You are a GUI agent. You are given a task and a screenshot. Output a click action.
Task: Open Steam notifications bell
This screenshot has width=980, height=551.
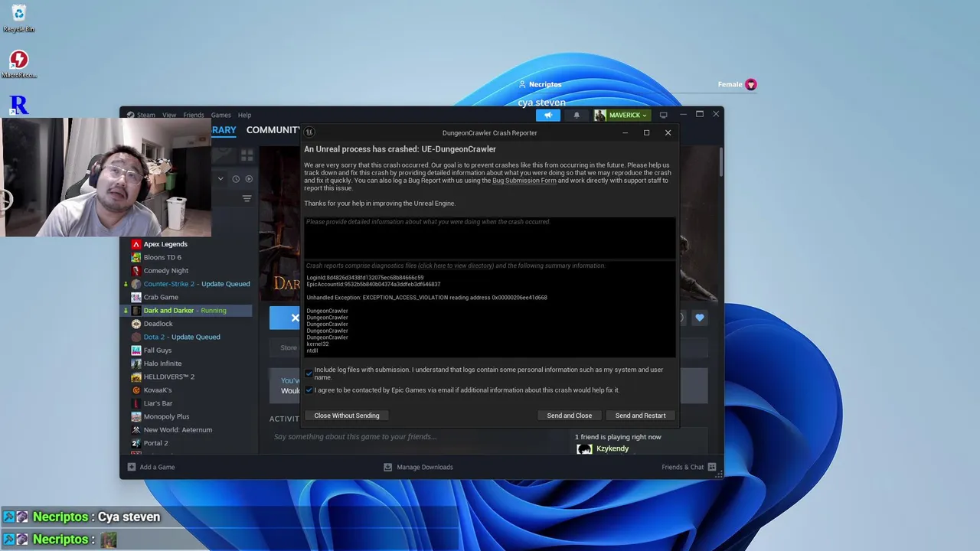pyautogui.click(x=577, y=115)
